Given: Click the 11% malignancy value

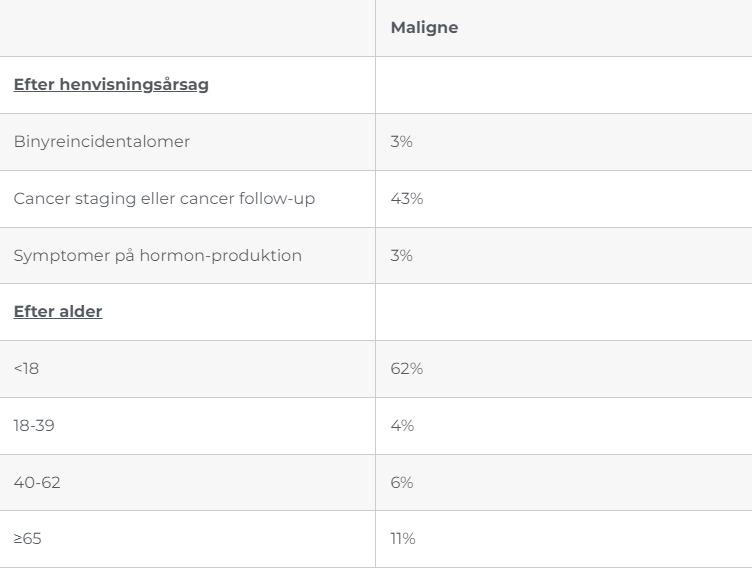Looking at the screenshot, I should coord(402,539).
